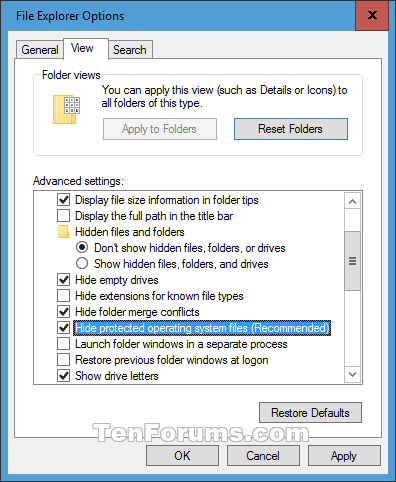Click the Hide empty drives label
The height and width of the screenshot is (482, 396).
pos(117,280)
